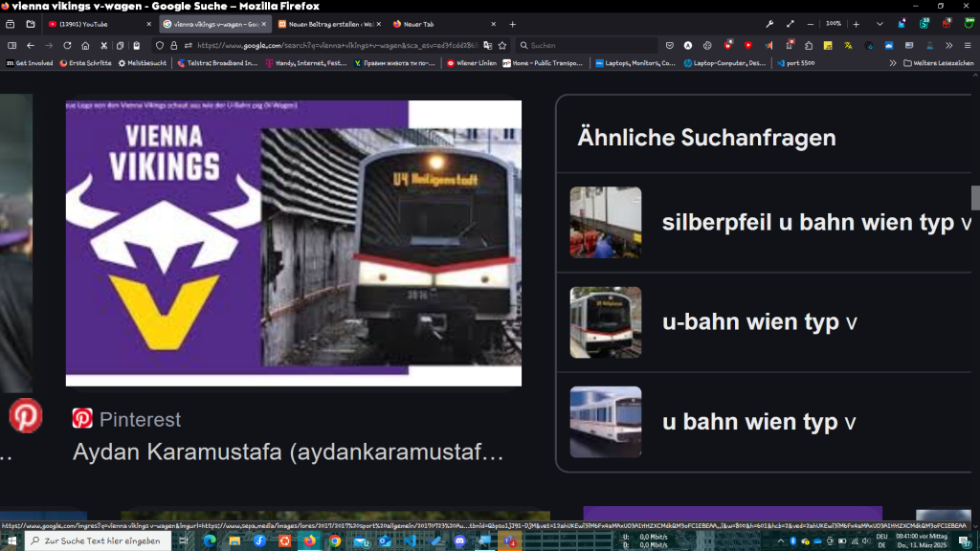Show hidden system tray icons
Image resolution: width=980 pixels, height=551 pixels.
click(x=781, y=541)
